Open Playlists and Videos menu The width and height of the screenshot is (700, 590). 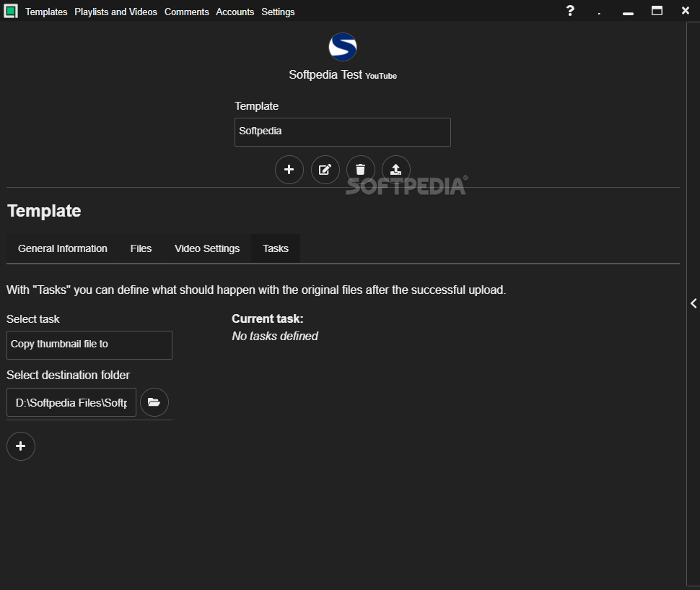coord(115,12)
